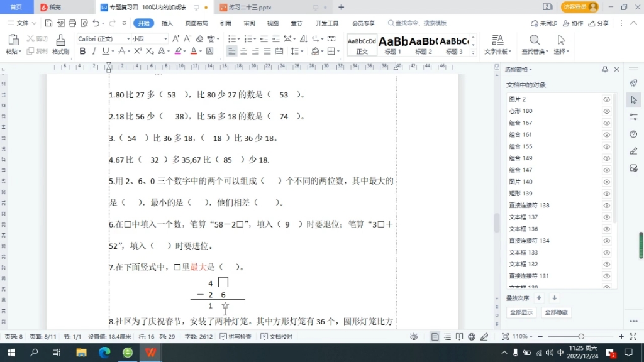Click the superscript X² icon
This screenshot has height=362, width=644.
(136, 50)
